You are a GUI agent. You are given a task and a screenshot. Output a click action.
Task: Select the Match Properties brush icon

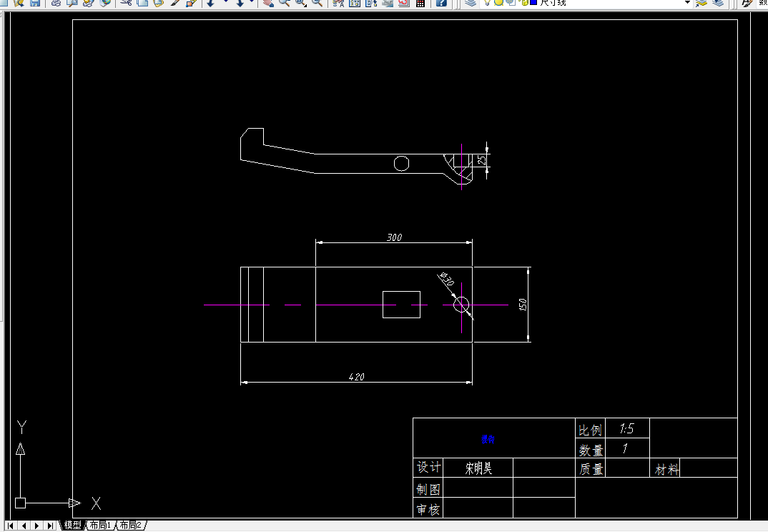pos(175,2)
